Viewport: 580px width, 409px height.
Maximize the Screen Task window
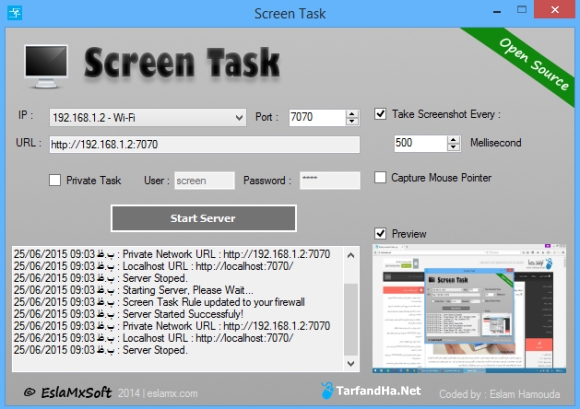pos(522,10)
